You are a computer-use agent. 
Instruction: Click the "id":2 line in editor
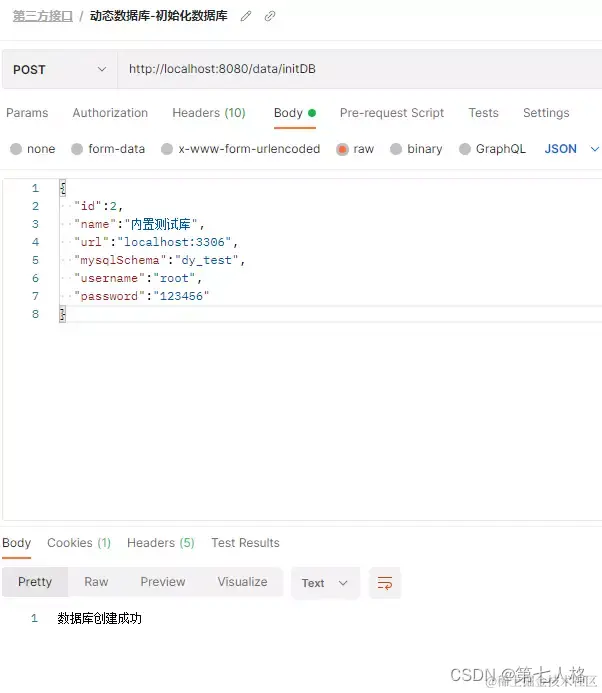(x=99, y=206)
